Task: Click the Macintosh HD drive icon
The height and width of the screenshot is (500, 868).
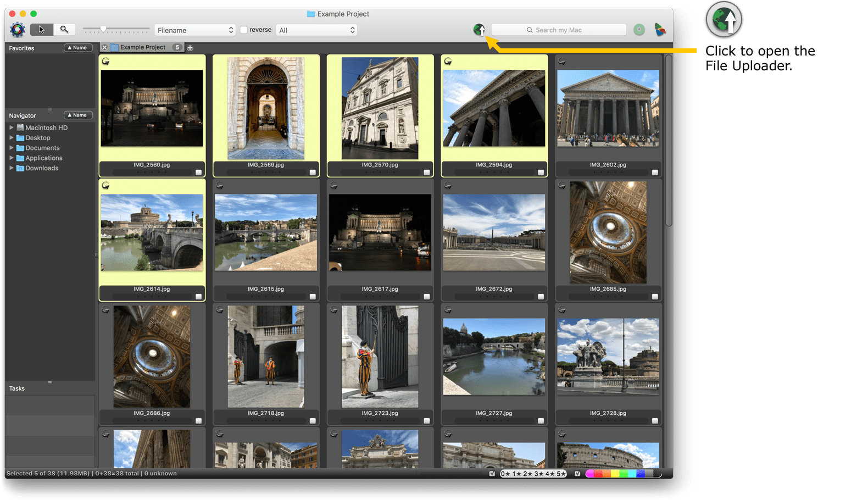Action: click(20, 127)
